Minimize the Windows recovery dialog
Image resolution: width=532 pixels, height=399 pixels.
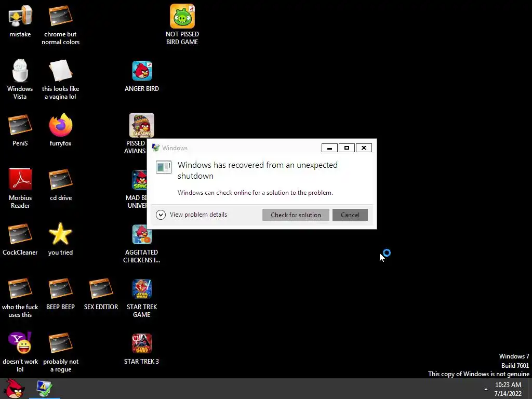click(329, 148)
